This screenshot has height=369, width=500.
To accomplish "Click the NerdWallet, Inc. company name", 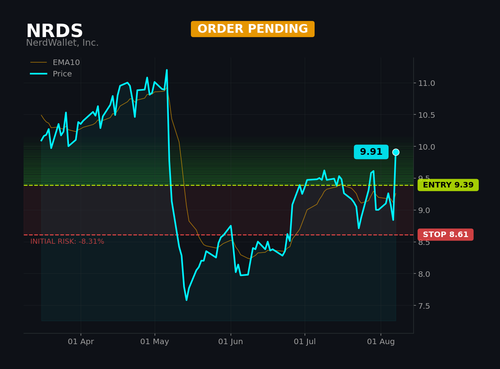I will pyautogui.click(x=62, y=43).
